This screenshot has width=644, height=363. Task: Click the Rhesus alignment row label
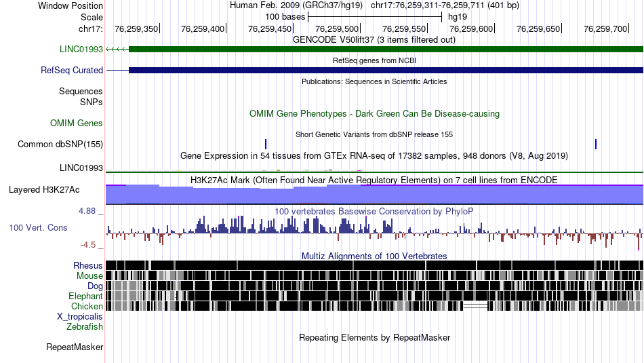coord(88,265)
